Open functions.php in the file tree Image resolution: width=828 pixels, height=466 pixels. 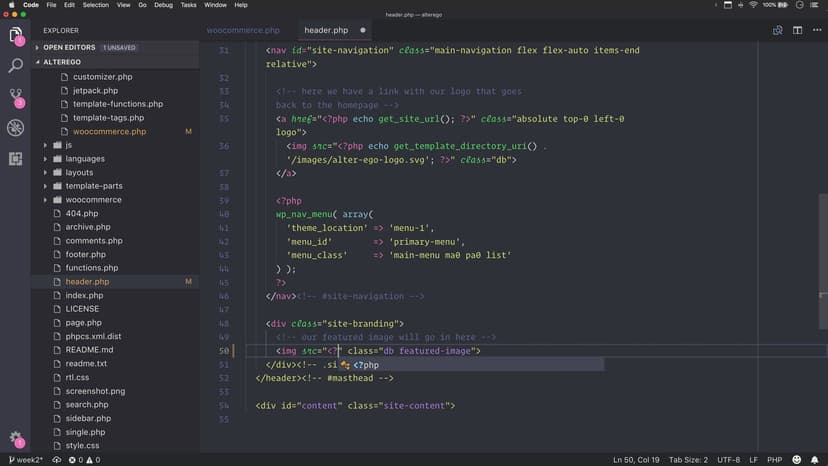91,268
